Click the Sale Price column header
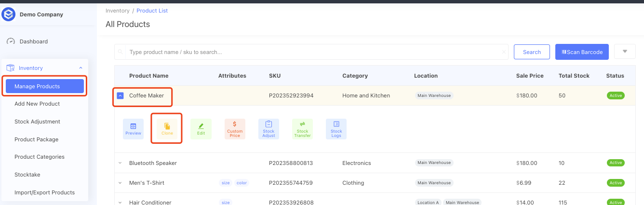644x205 pixels. coord(530,76)
